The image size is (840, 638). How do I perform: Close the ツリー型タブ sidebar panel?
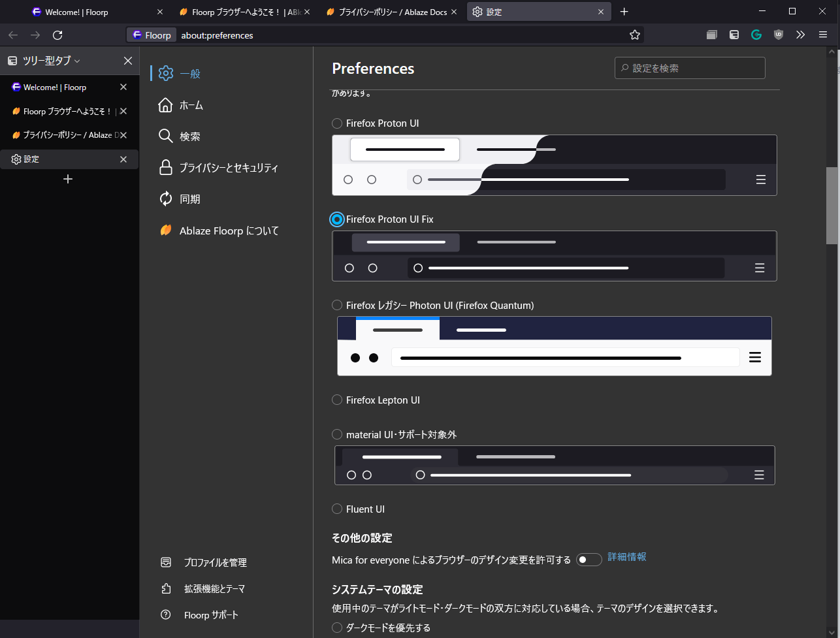coord(128,61)
